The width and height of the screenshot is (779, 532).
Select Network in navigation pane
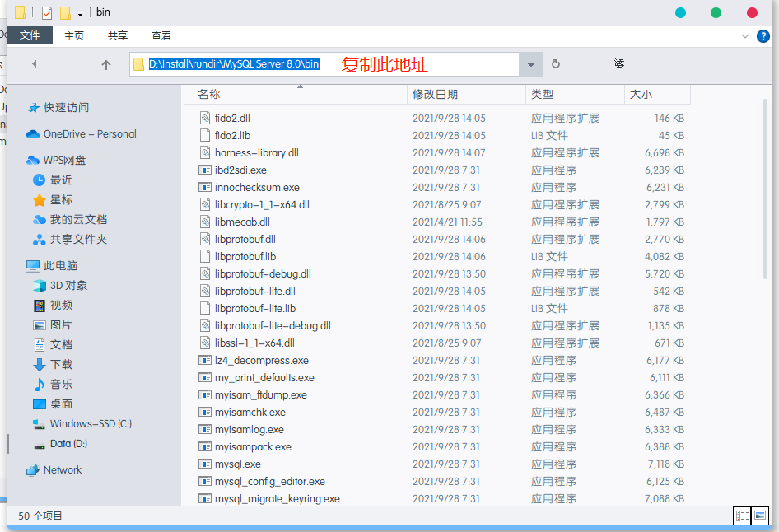click(x=54, y=470)
